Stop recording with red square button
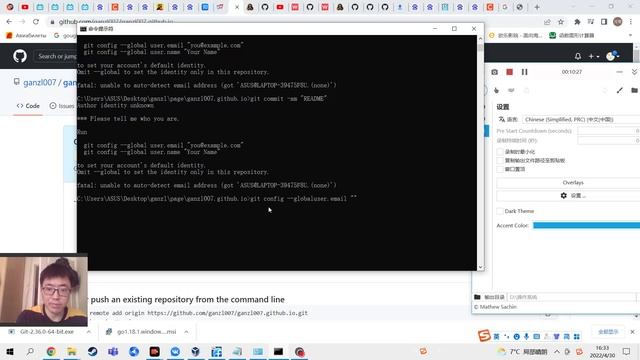 click(509, 72)
